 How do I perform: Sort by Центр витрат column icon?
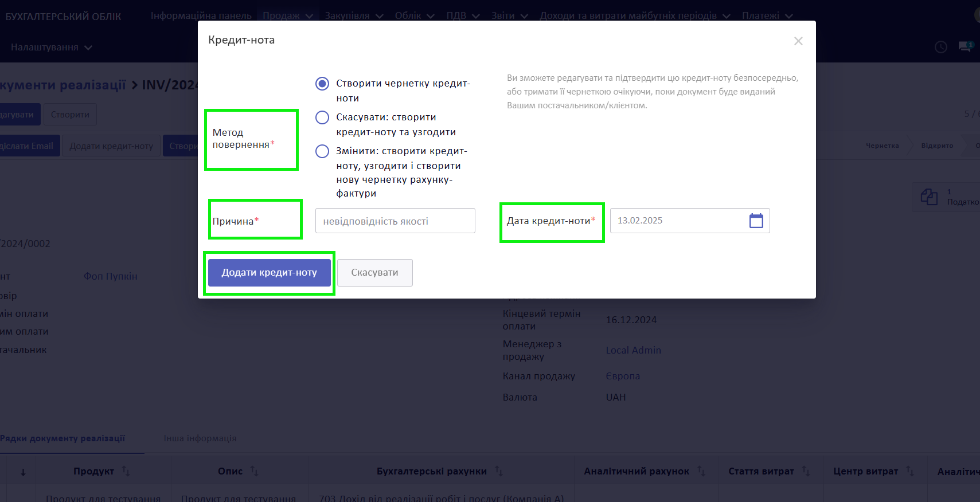[x=911, y=471]
